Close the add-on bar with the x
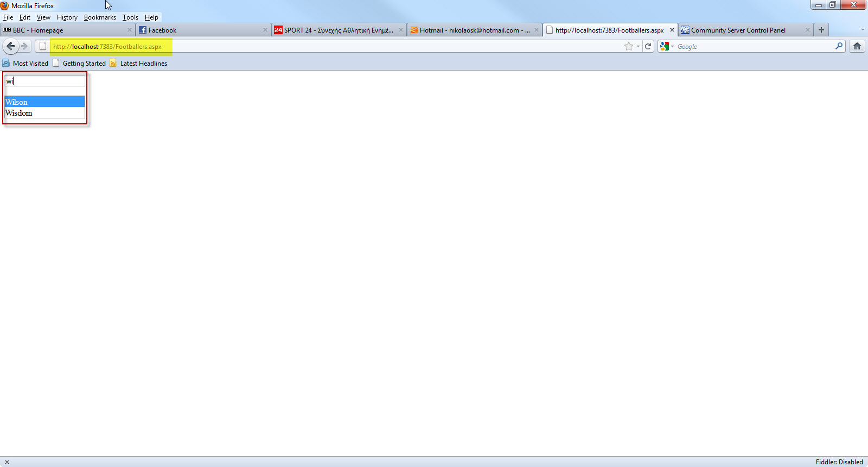 coord(7,462)
